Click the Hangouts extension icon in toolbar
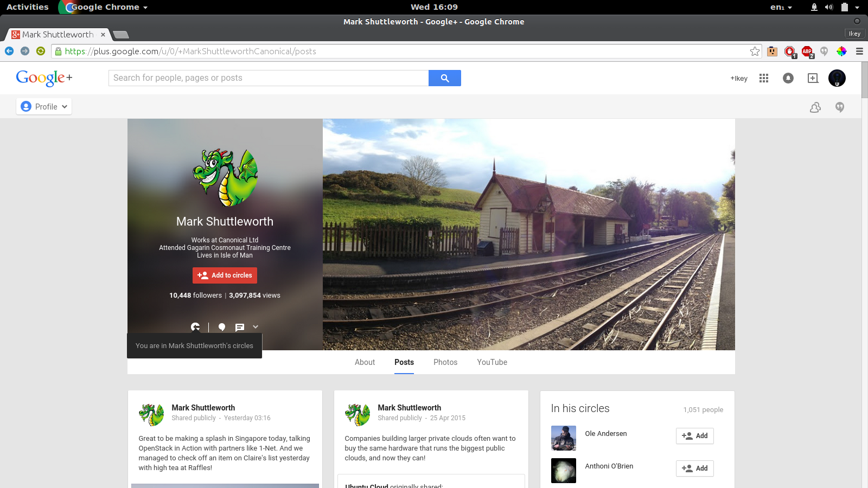Image resolution: width=868 pixels, height=488 pixels. pos(824,51)
